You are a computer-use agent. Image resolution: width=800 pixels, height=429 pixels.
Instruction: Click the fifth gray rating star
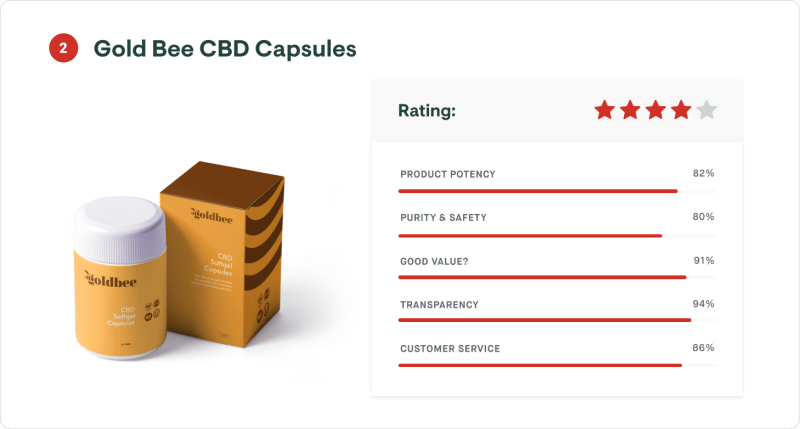(x=707, y=110)
